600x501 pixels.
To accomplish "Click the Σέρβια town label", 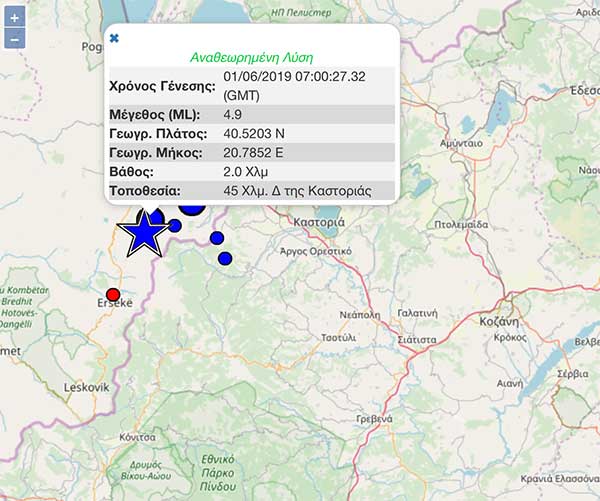I will click(x=573, y=374).
